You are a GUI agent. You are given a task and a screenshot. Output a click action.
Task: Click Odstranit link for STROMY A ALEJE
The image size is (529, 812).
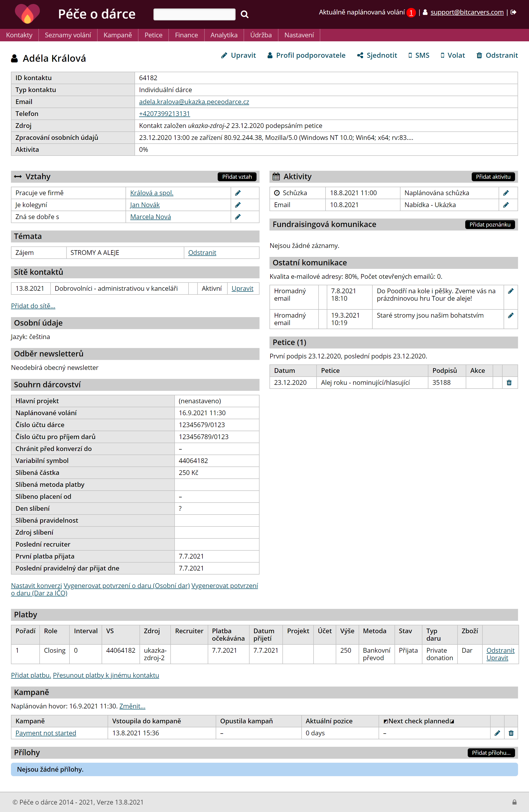tap(202, 253)
